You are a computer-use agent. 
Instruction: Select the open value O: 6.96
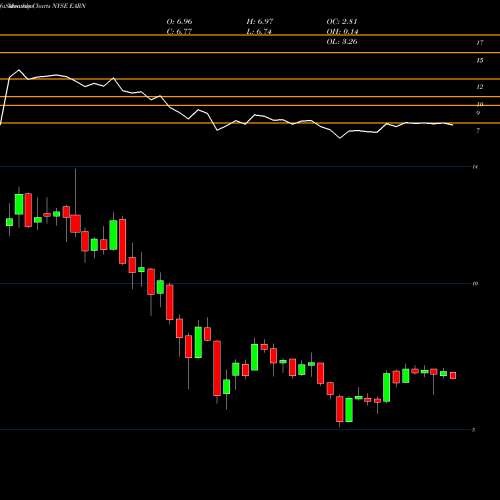(179, 22)
